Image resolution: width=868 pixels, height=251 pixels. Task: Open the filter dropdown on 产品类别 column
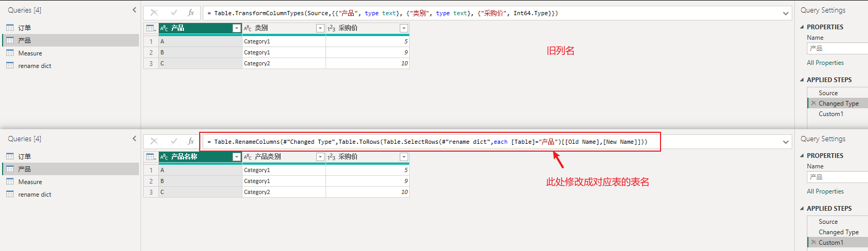320,157
